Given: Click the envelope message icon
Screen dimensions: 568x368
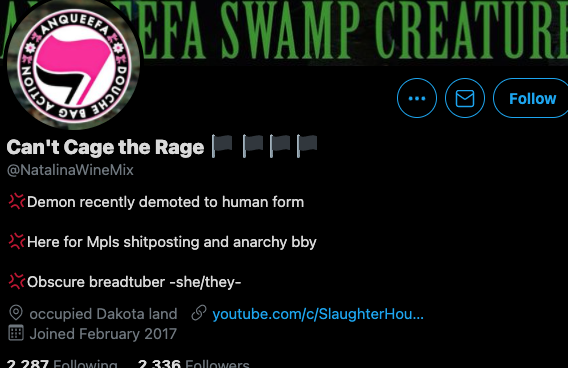Looking at the screenshot, I should click(x=465, y=98).
